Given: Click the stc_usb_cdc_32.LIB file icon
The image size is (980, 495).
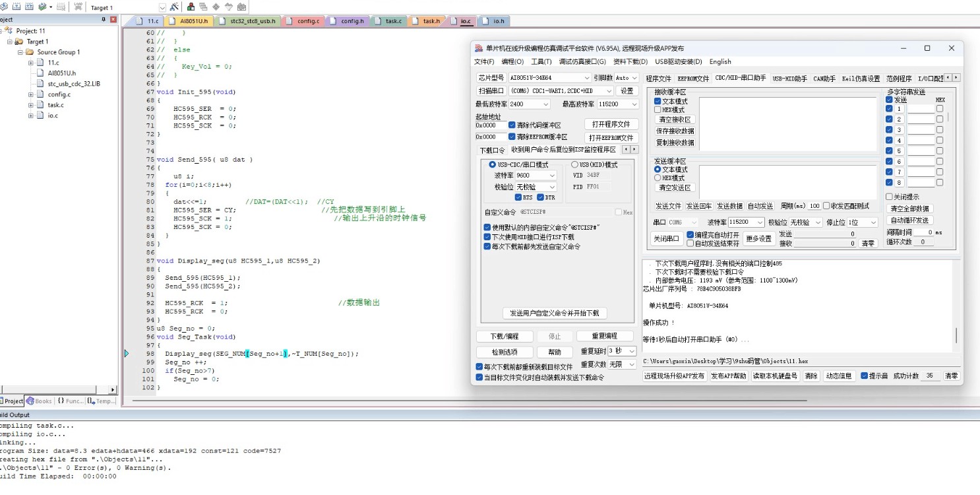Looking at the screenshot, I should pyautogui.click(x=40, y=84).
